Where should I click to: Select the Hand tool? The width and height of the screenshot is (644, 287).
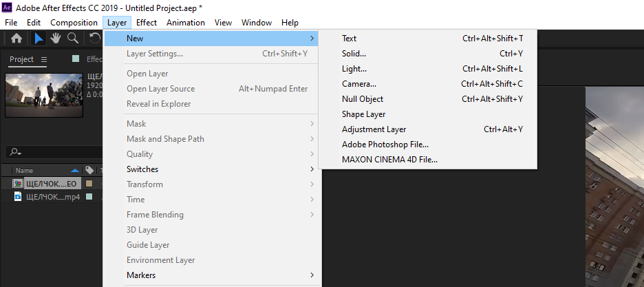point(56,38)
